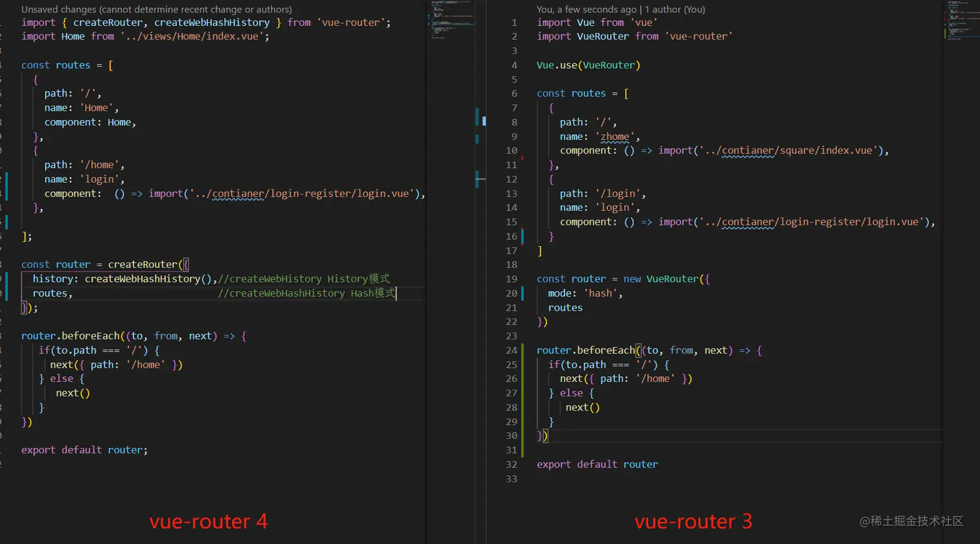The height and width of the screenshot is (544, 980).
Task: Click the 'Vue.use(VueRouter)' line
Action: (x=589, y=65)
